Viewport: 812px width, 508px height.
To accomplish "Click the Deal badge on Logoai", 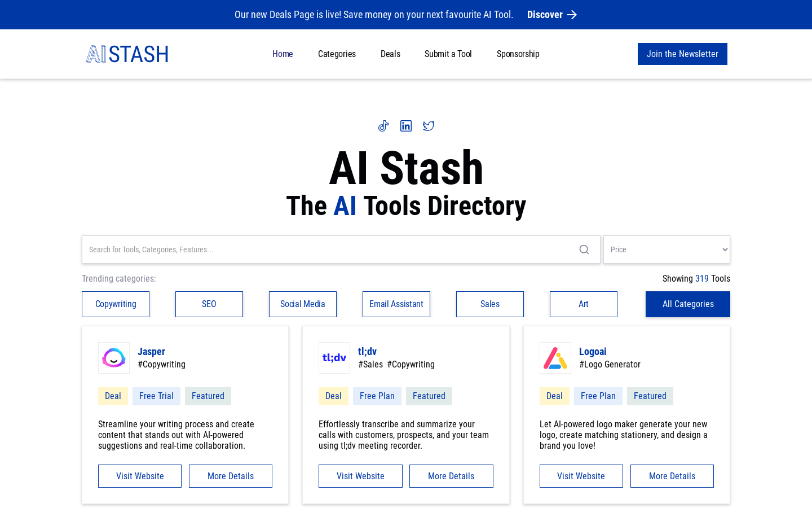I will pyautogui.click(x=554, y=396).
